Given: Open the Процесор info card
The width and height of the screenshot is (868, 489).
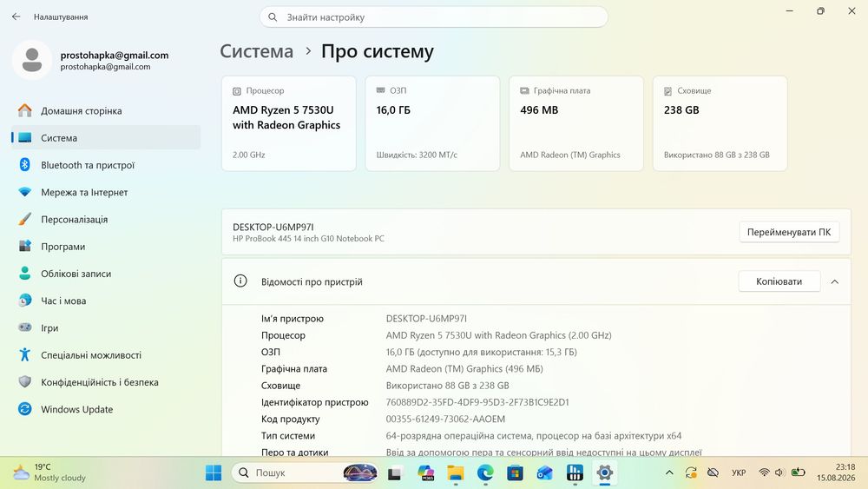Looking at the screenshot, I should [289, 123].
